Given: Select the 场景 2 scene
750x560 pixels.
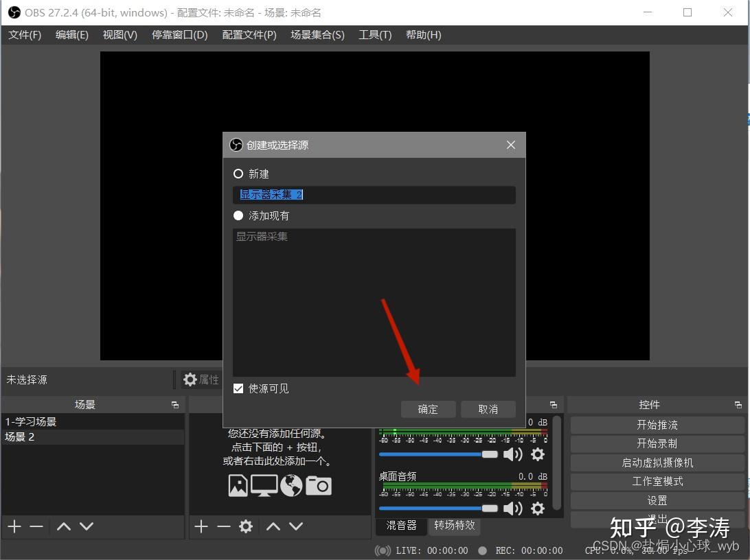Looking at the screenshot, I should 93,436.
